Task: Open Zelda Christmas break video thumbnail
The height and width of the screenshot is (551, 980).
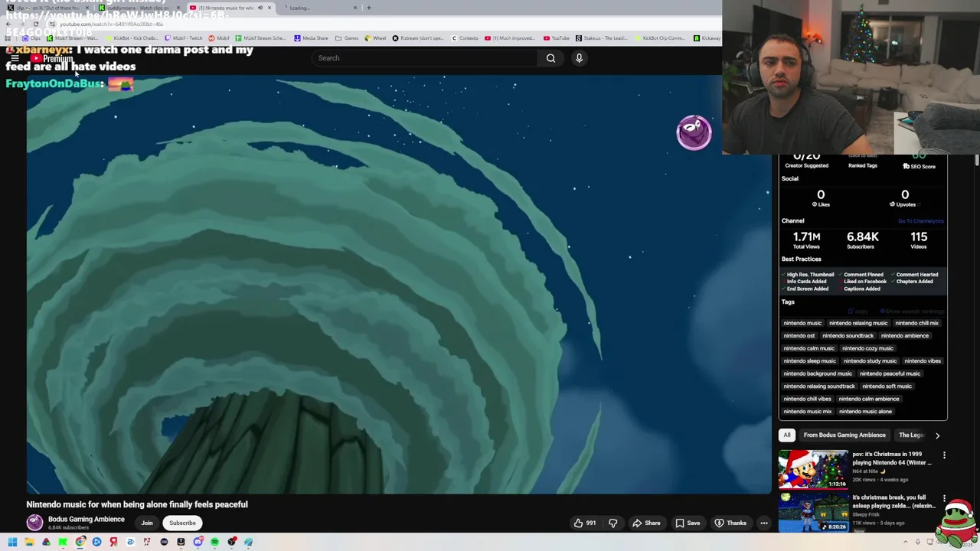Action: coord(813,512)
